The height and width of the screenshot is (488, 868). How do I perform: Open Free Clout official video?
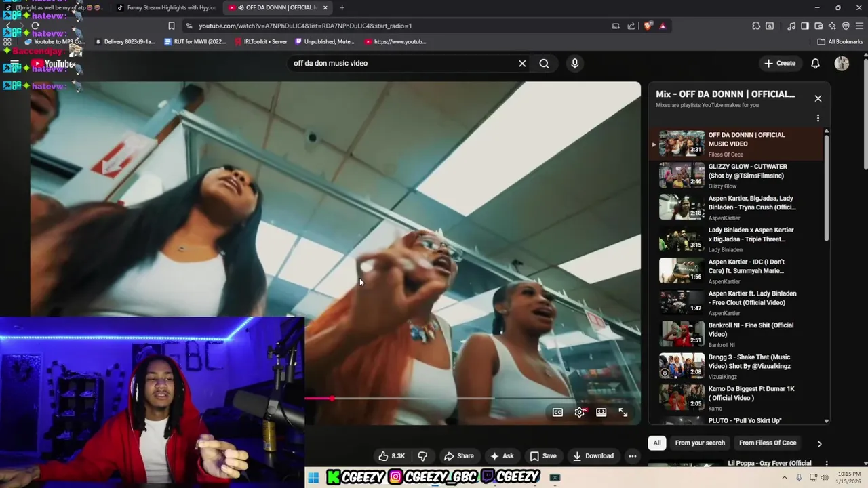point(736,302)
